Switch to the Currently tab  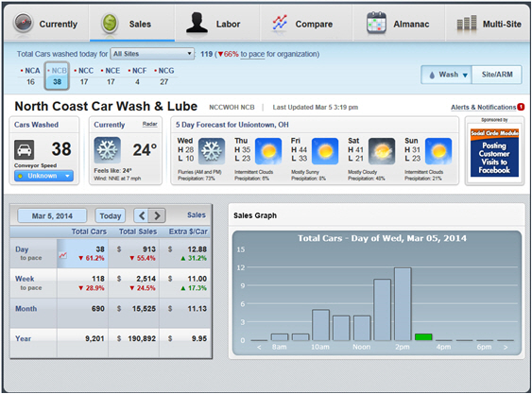pos(46,24)
